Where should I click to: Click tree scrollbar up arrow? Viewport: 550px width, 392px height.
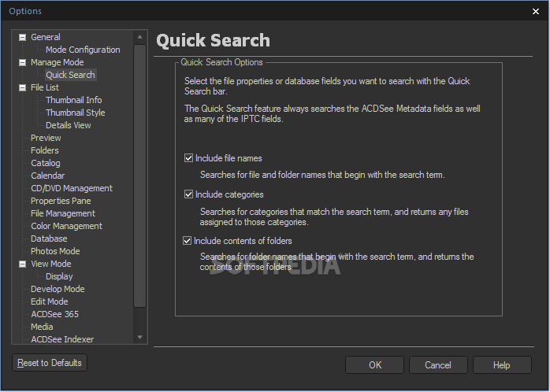tap(139, 37)
